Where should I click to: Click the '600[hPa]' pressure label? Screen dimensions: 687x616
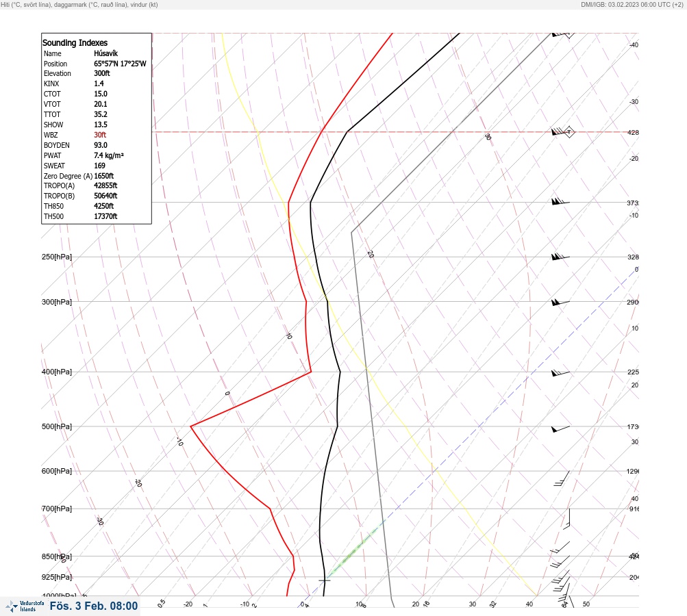[57, 471]
